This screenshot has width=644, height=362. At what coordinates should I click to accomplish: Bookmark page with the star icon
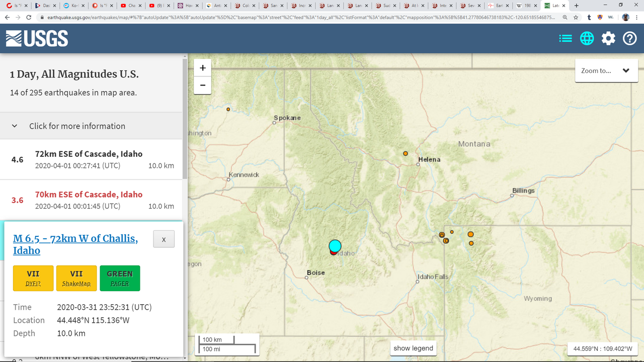(576, 17)
